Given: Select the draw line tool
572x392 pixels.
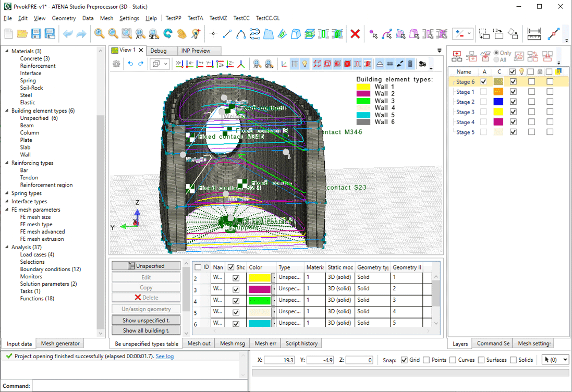Looking at the screenshot, I should point(227,34).
